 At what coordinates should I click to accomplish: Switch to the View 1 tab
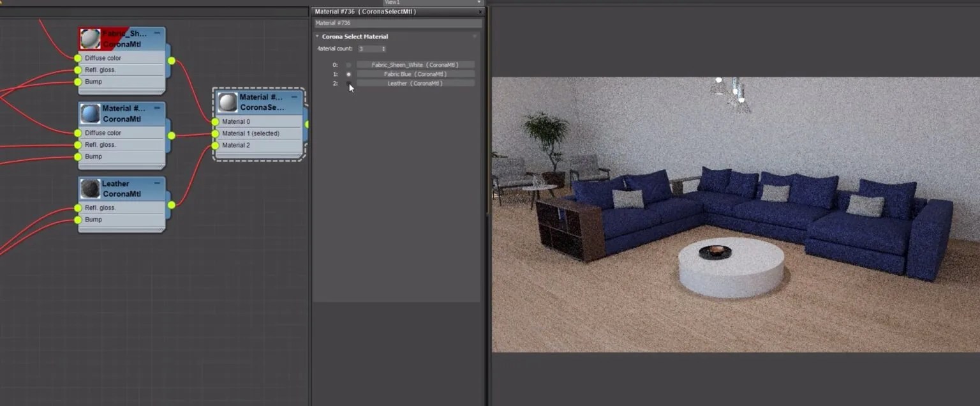[392, 2]
